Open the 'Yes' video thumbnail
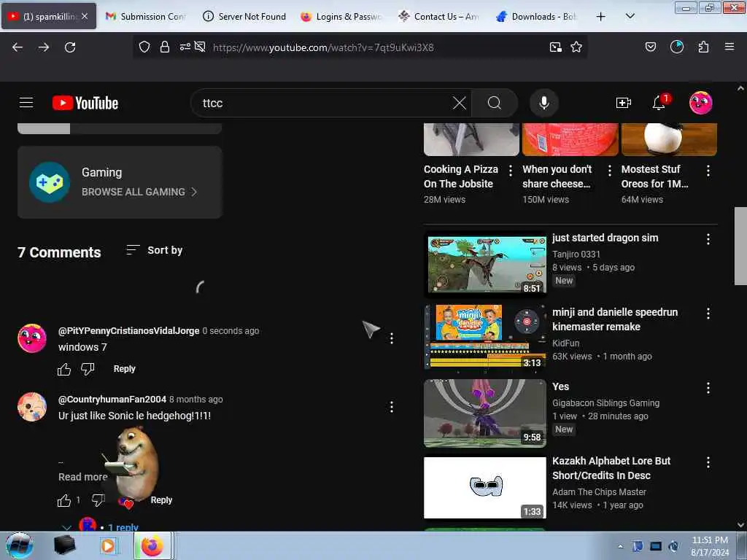 (x=485, y=413)
